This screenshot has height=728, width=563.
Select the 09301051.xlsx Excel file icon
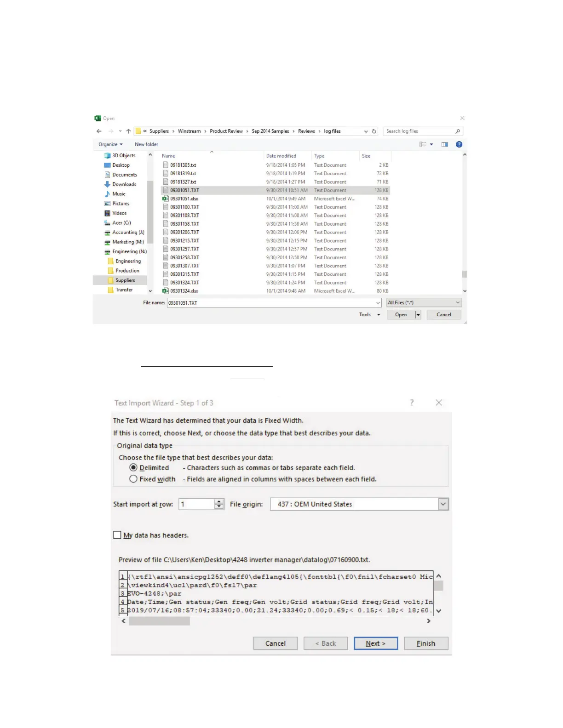pyautogui.click(x=166, y=199)
